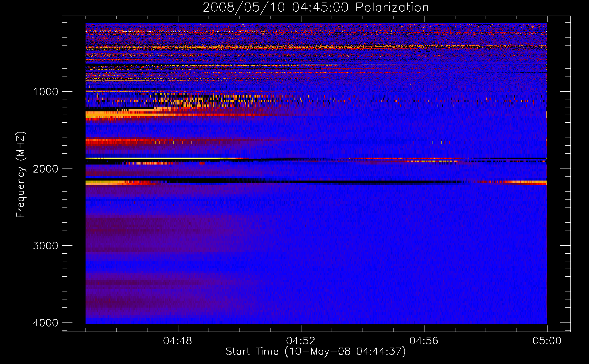Click the 'Frequency (MHZ)' axis label
Image resolution: width=589 pixels, height=364 pixels.
point(21,175)
